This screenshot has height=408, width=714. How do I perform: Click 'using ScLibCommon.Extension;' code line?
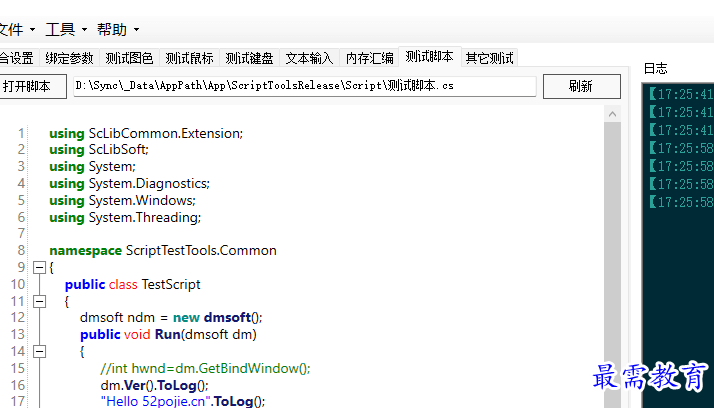coord(146,133)
